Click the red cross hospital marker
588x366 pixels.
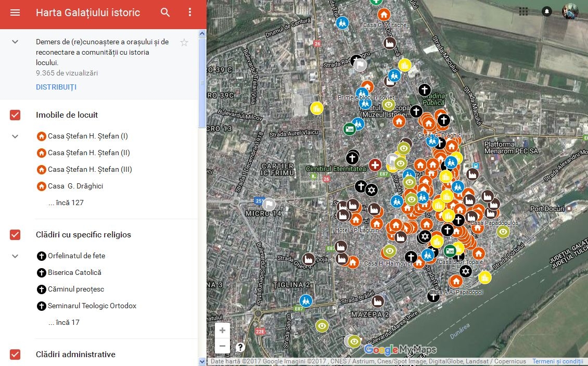[x=375, y=165]
